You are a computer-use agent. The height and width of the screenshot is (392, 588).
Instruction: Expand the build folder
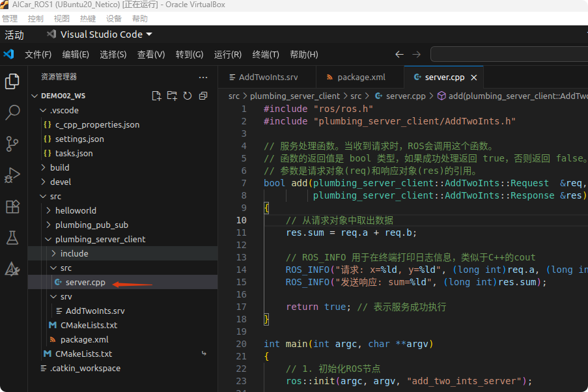click(59, 168)
